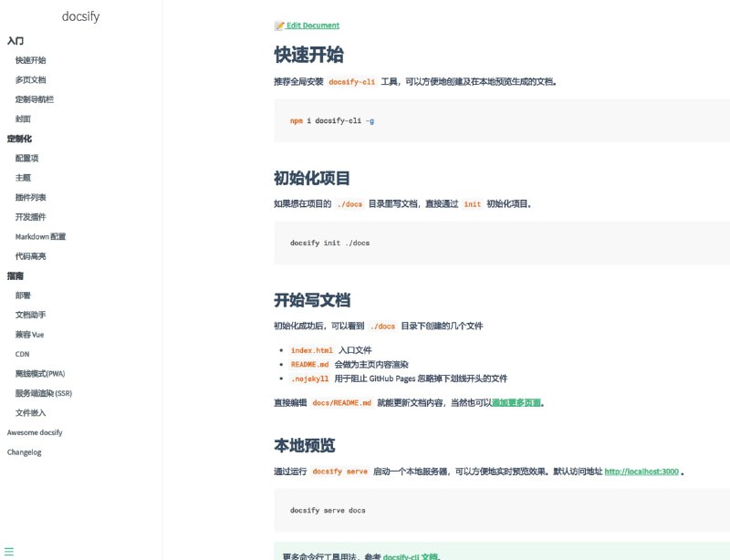The height and width of the screenshot is (560, 730).
Task: Open the 主题 page
Action: [x=22, y=178]
